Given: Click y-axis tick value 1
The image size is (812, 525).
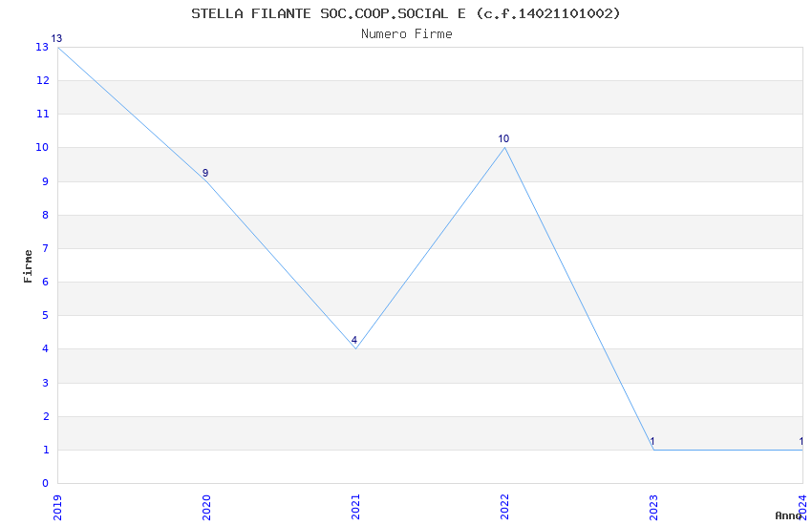Looking at the screenshot, I should point(46,450).
